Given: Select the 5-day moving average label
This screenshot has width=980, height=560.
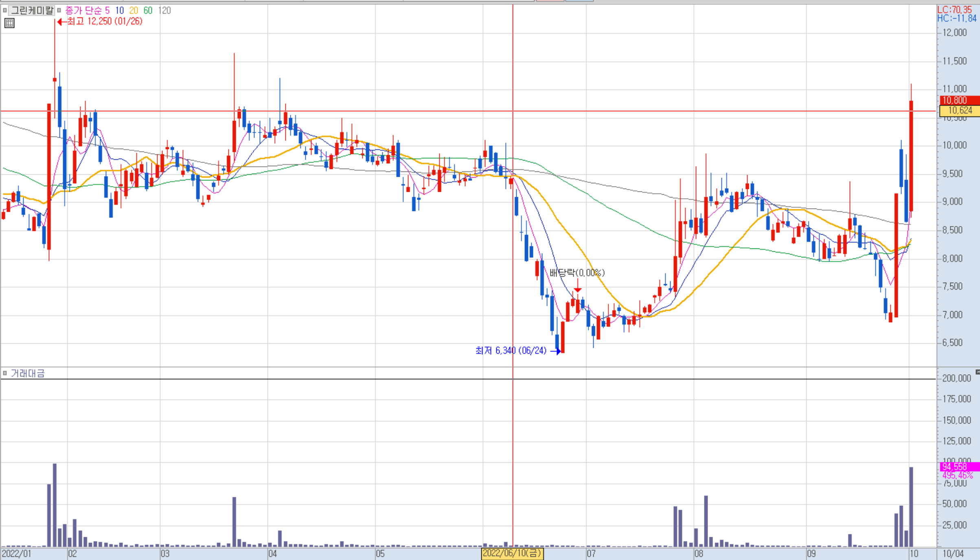Looking at the screenshot, I should coord(107,11).
